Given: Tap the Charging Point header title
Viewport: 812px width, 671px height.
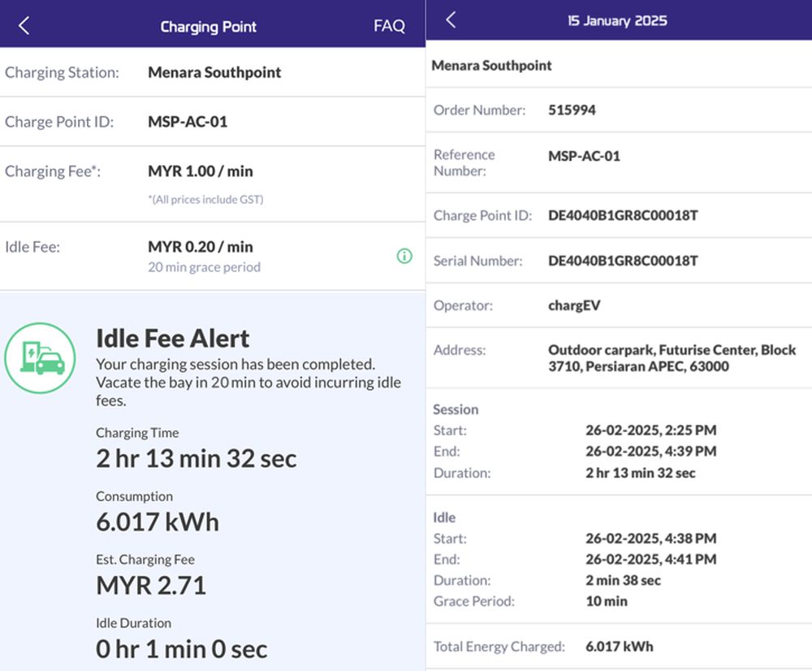Looking at the screenshot, I should [x=208, y=27].
